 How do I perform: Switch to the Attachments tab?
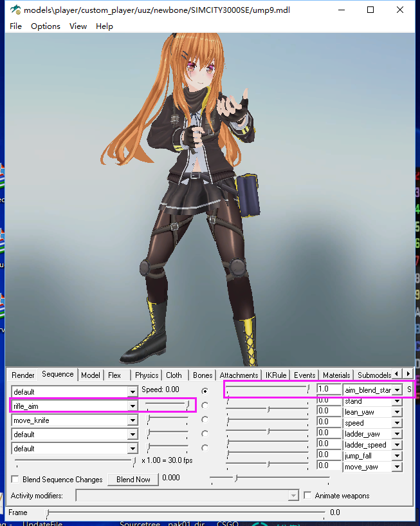[239, 375]
